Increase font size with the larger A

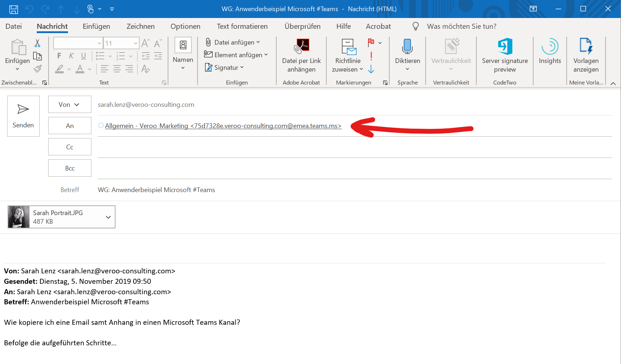(x=145, y=44)
